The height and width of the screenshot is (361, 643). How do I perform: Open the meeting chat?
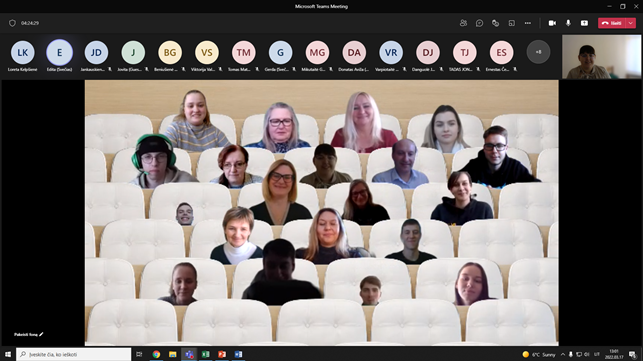click(479, 23)
